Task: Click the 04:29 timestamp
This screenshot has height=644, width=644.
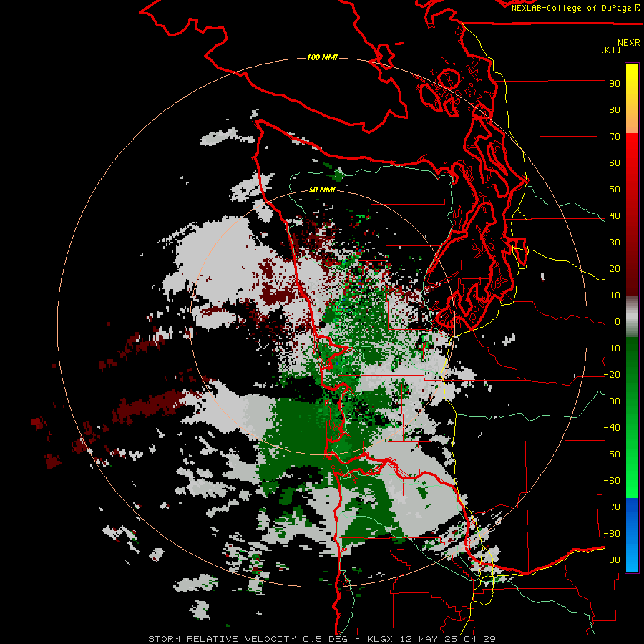Action: [479, 639]
